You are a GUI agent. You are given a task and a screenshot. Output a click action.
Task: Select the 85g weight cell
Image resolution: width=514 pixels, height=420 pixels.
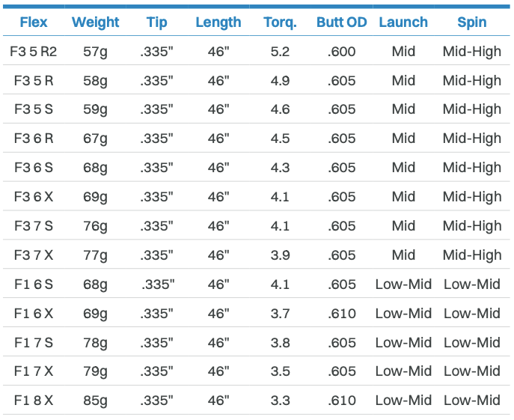click(x=95, y=401)
